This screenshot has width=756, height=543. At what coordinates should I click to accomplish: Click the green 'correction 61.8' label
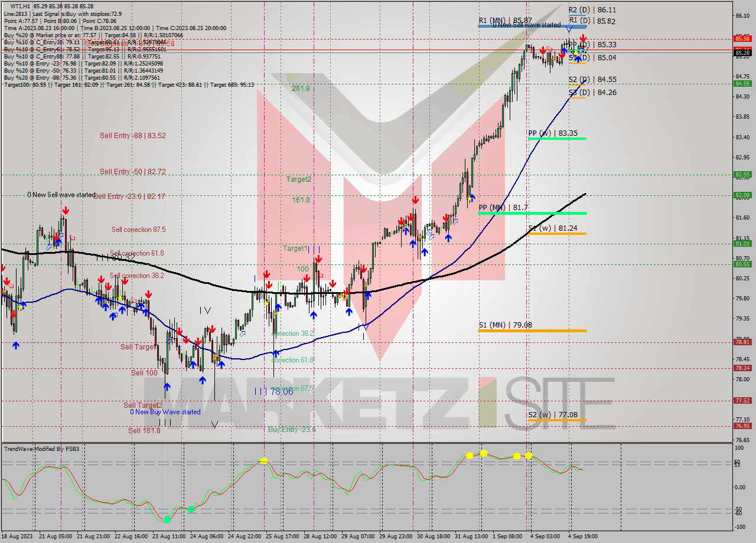tap(293, 360)
